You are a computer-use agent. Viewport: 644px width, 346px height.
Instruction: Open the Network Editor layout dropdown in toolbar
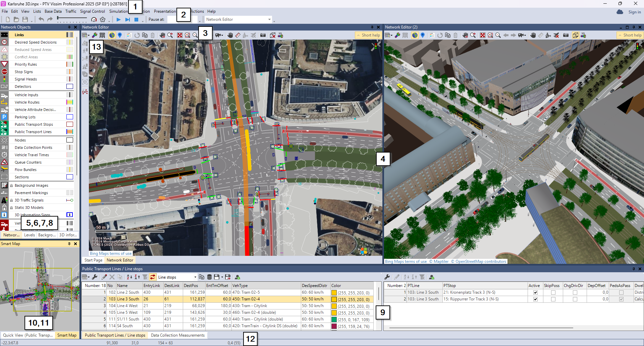[269, 20]
